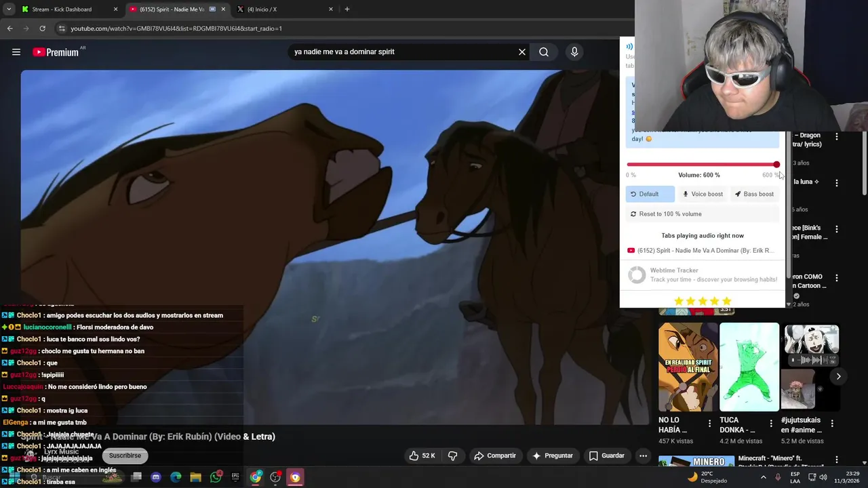Share the video with Compartir
Screen dimensions: 868x488
495,456
